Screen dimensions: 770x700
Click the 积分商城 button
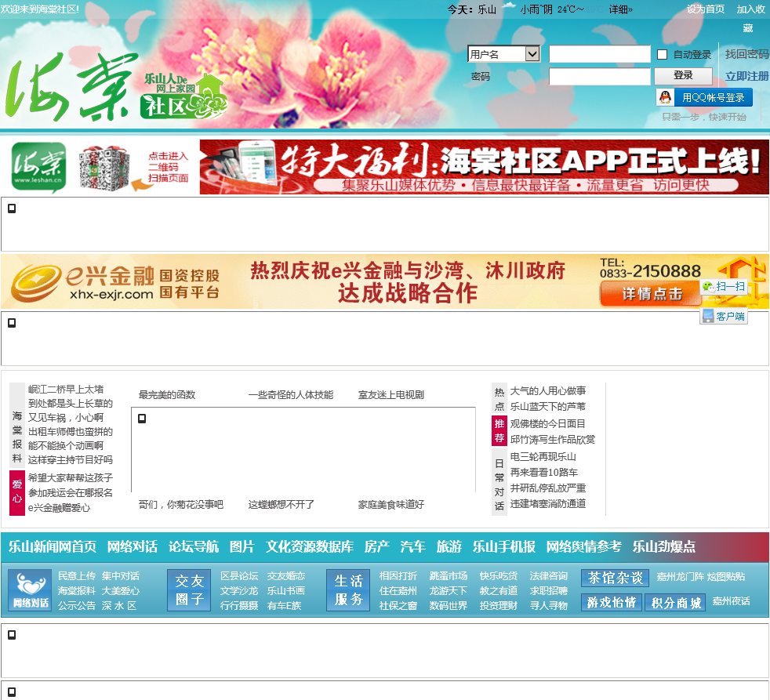tap(676, 602)
